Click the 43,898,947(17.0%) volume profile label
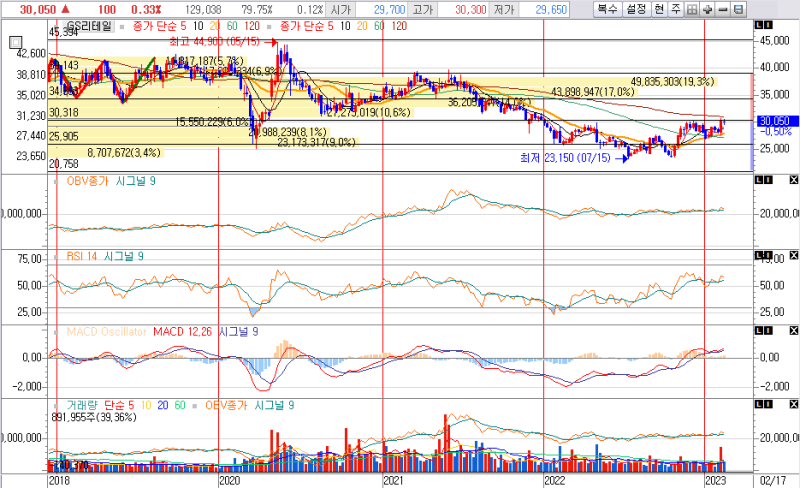 593,92
